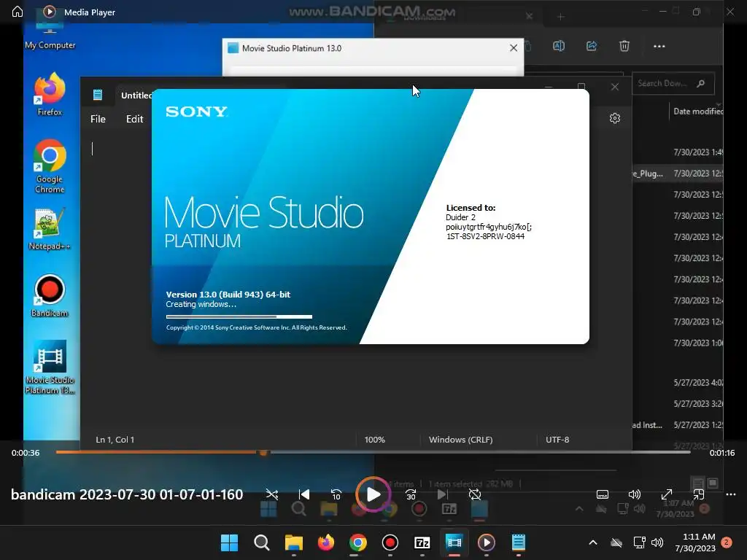The width and height of the screenshot is (747, 560).
Task: Click the Firefox desktop shortcut in the recording
Action: [50, 94]
